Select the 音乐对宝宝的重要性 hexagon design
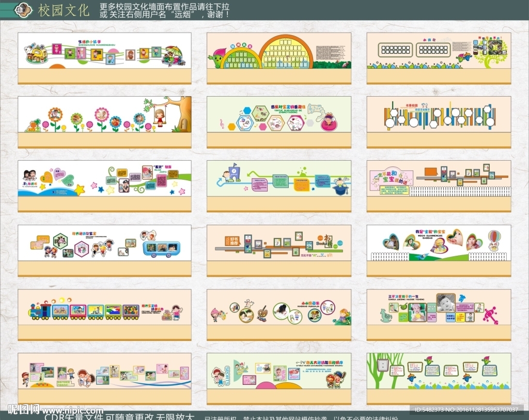Image resolution: width=529 pixels, height=420 pixels. [x=279, y=122]
